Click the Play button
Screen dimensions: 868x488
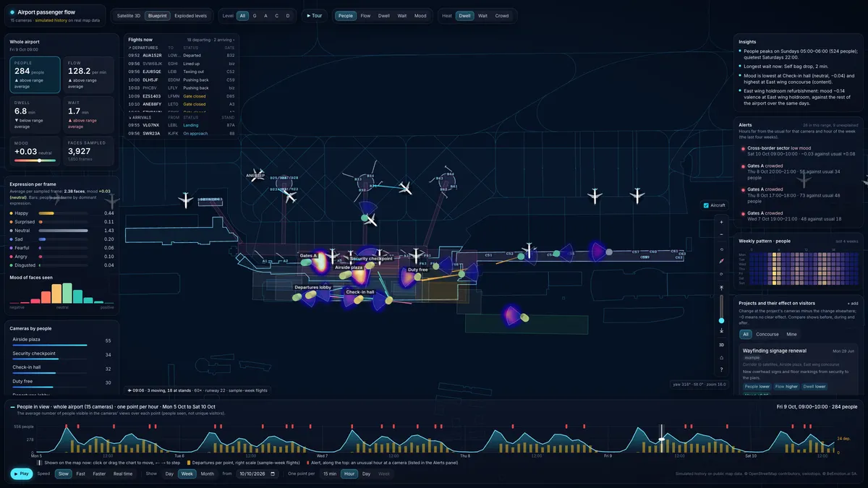[22, 474]
